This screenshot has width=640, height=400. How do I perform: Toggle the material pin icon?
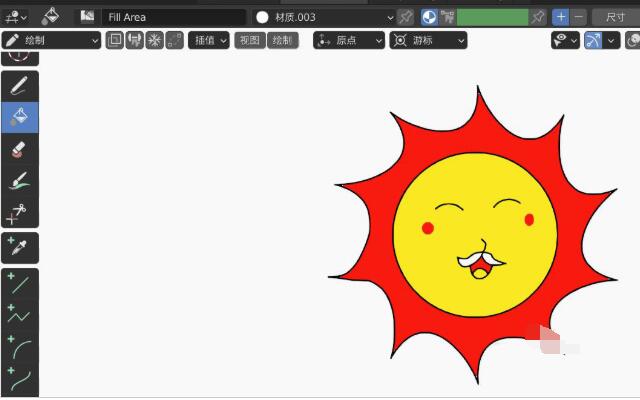pyautogui.click(x=405, y=17)
